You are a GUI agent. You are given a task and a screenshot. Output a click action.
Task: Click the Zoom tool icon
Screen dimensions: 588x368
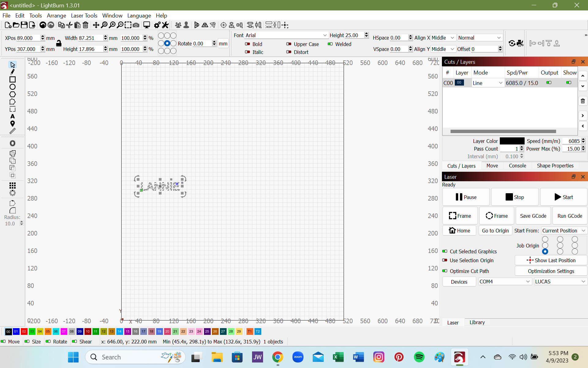coord(112,25)
